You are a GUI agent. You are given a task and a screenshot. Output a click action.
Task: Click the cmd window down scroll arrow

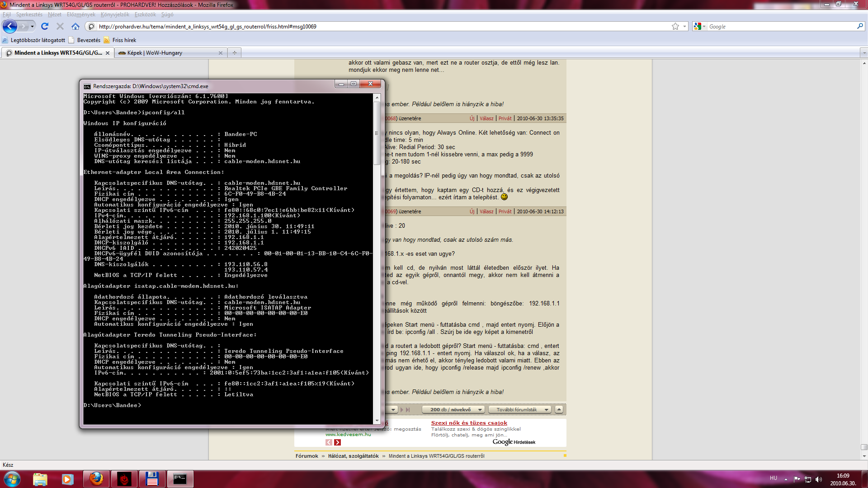pyautogui.click(x=377, y=421)
